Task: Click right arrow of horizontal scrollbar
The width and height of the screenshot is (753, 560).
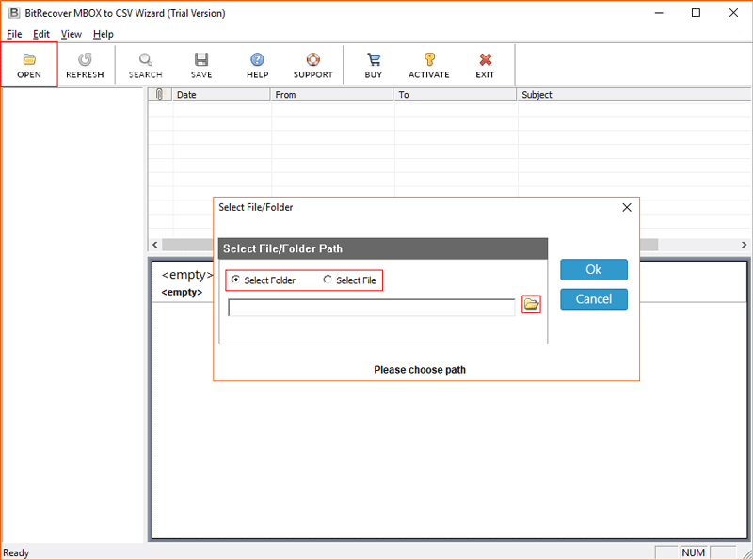Action: click(x=744, y=245)
